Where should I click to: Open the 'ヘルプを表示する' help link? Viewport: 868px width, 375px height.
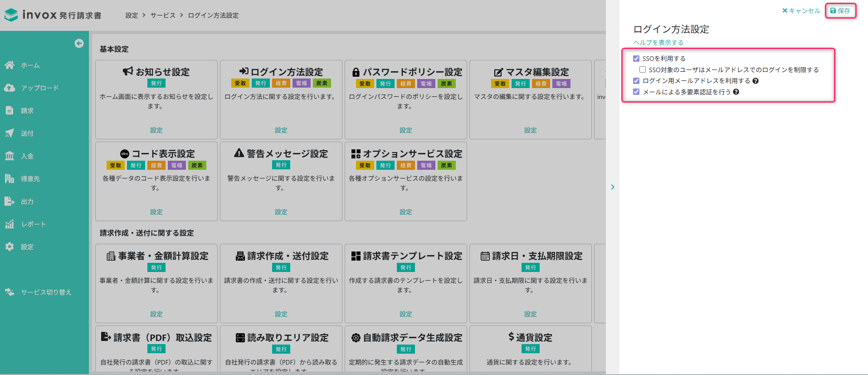coord(658,42)
